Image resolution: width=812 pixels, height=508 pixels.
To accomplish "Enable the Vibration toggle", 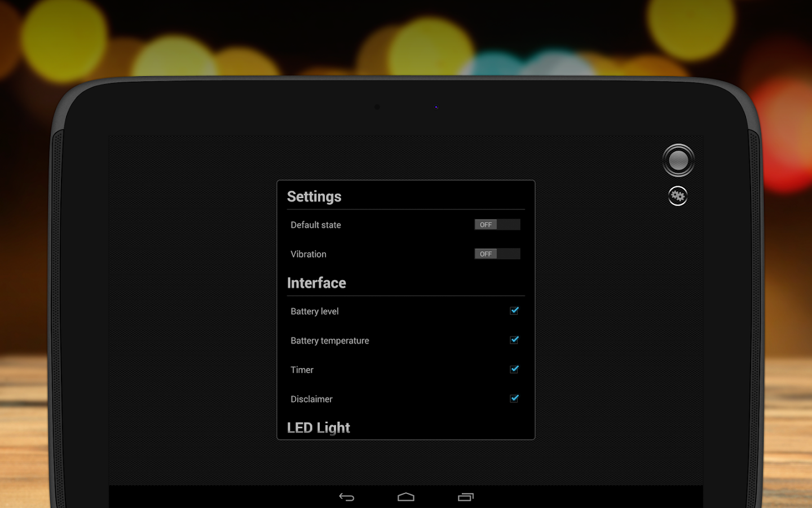I will point(497,253).
